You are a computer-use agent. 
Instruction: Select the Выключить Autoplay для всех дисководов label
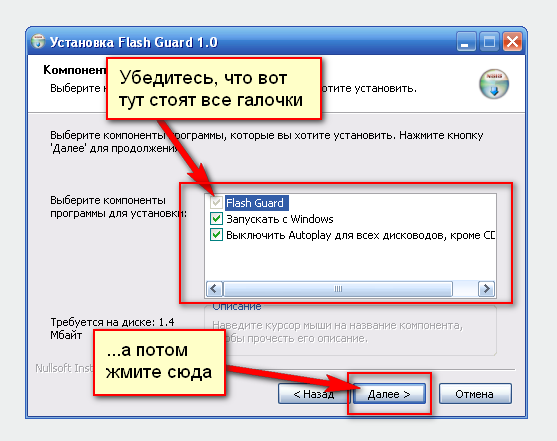click(x=360, y=235)
